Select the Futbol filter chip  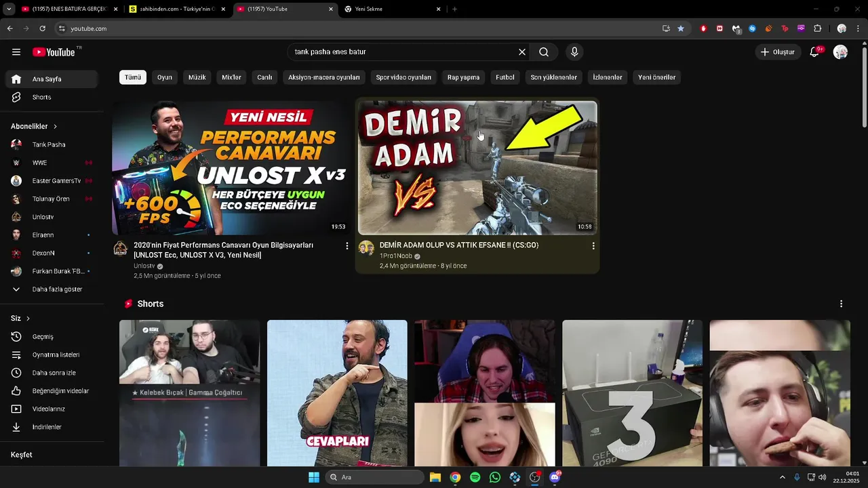(505, 77)
